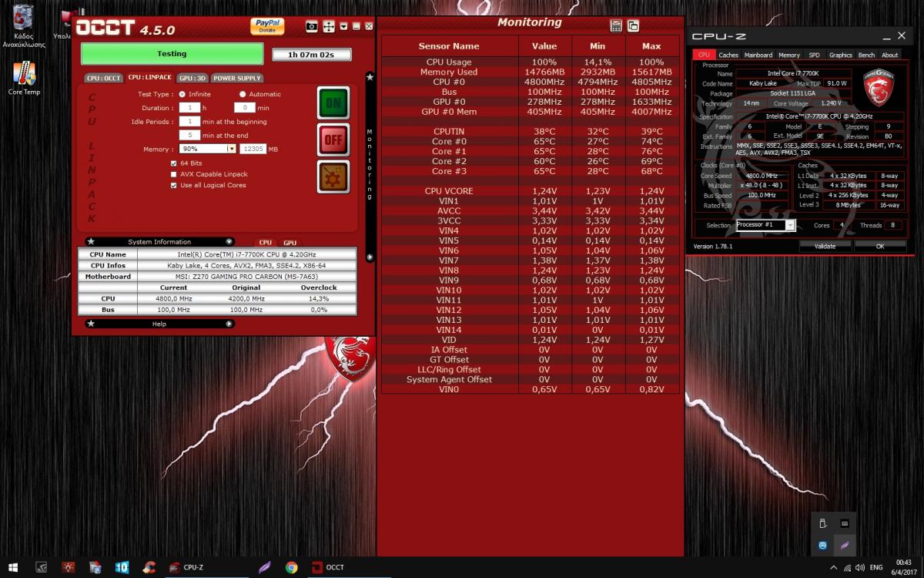Screen dimensions: 924x578
Task: Click the Memory MB value field
Action: (x=253, y=149)
